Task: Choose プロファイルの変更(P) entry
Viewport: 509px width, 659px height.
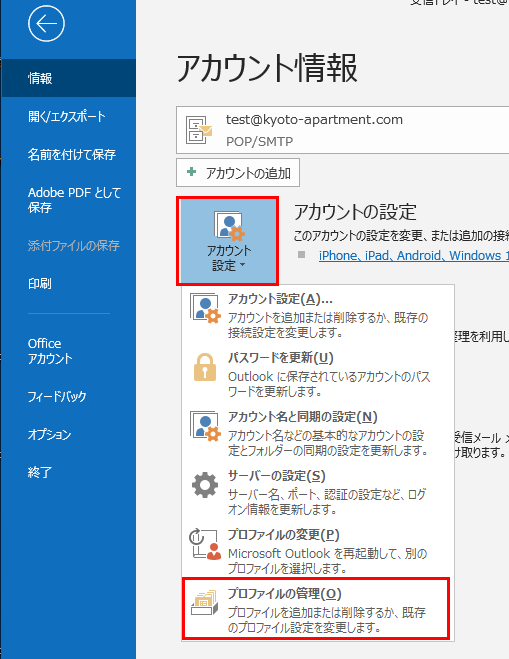Action: pyautogui.click(x=318, y=551)
